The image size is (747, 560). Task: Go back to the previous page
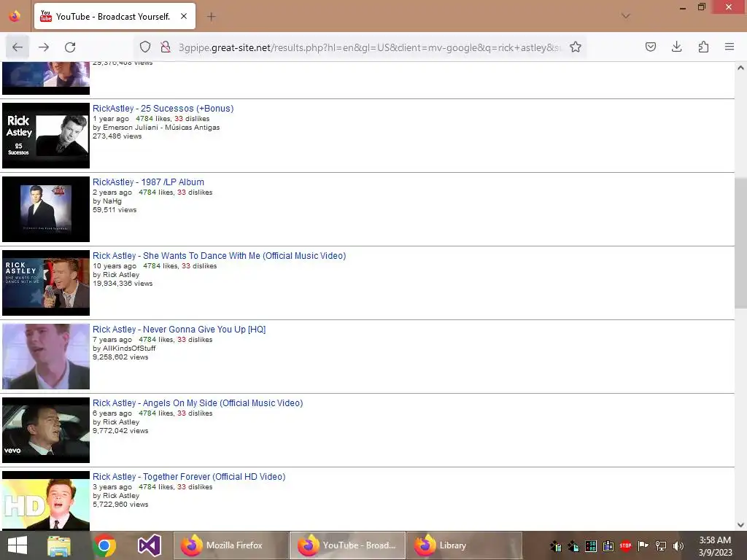[x=18, y=47]
